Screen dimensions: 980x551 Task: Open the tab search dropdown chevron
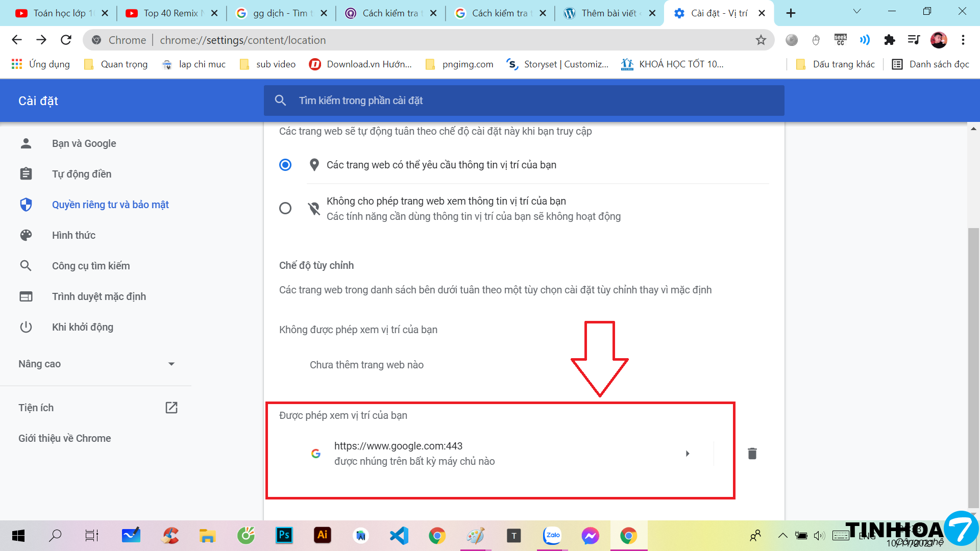(857, 11)
